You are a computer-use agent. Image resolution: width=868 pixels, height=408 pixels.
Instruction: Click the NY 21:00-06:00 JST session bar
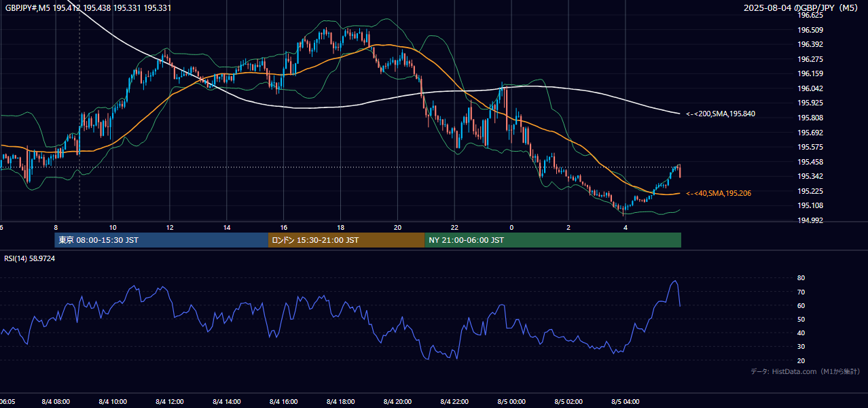click(x=553, y=240)
